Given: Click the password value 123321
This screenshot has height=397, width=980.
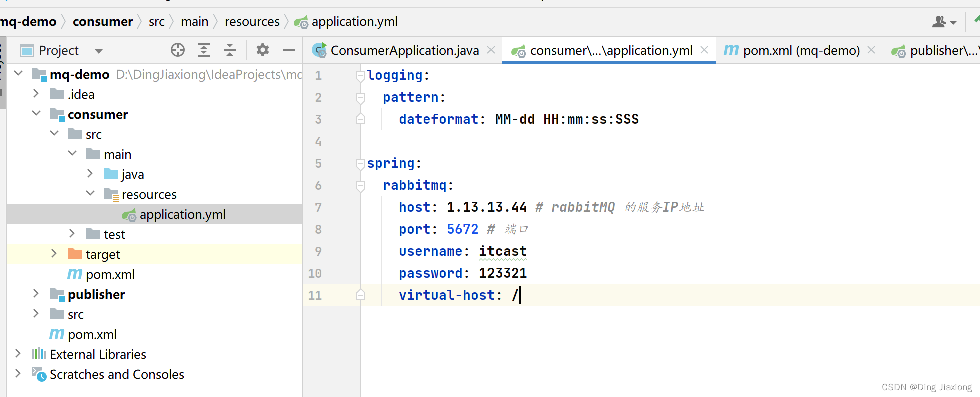Looking at the screenshot, I should (503, 273).
